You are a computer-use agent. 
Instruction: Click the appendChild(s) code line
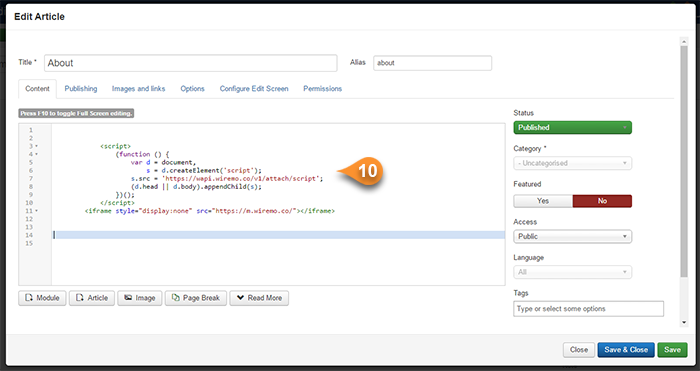point(196,187)
